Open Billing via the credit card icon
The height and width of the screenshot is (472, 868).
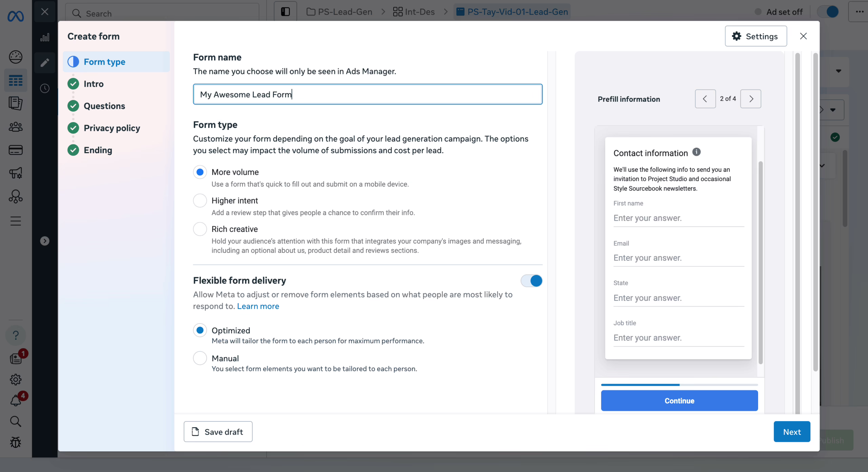click(16, 150)
